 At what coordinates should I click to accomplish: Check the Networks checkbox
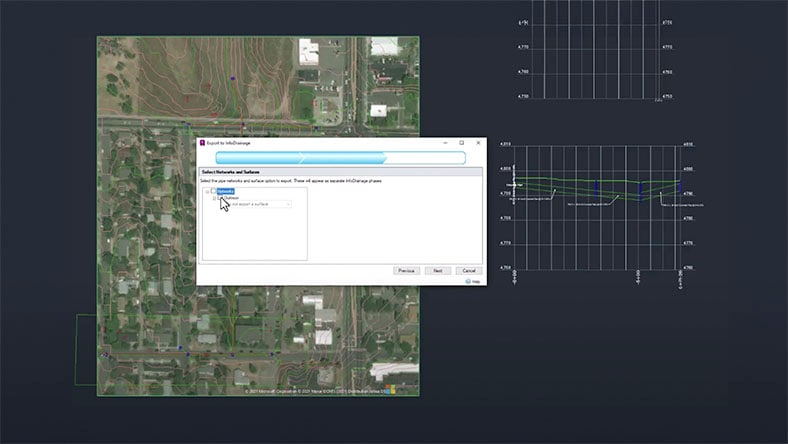(213, 190)
